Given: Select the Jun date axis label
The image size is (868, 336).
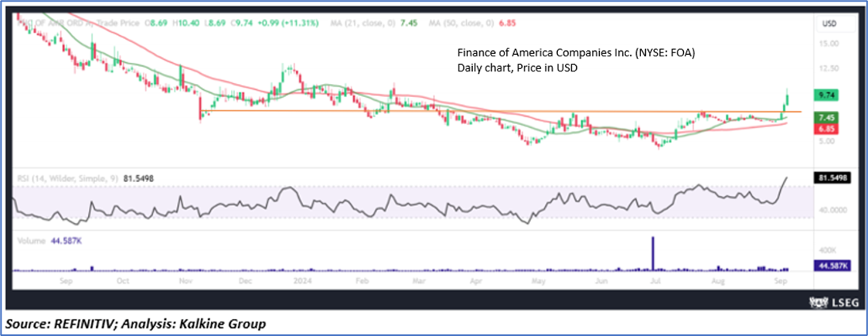Looking at the screenshot, I should (x=600, y=281).
